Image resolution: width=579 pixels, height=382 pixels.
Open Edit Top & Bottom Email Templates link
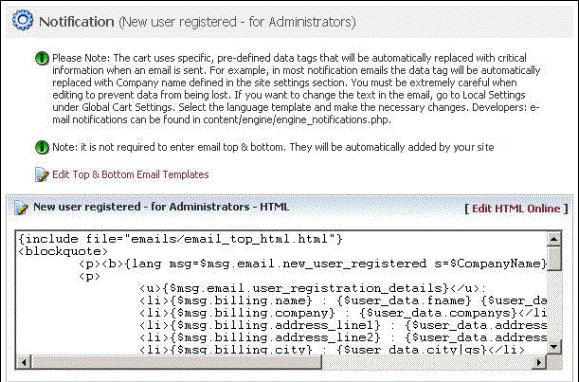coord(130,175)
